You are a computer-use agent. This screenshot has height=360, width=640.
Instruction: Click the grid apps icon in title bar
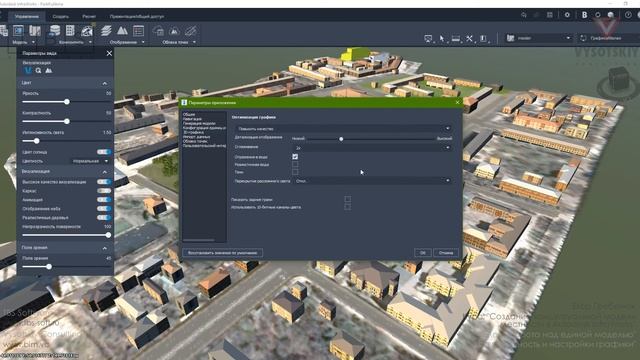pos(550,15)
